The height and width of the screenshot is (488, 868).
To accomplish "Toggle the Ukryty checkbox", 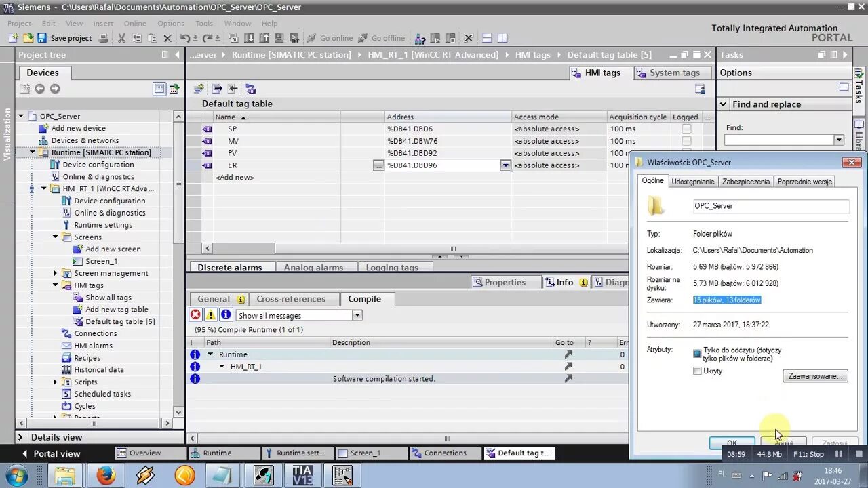I will coord(697,371).
